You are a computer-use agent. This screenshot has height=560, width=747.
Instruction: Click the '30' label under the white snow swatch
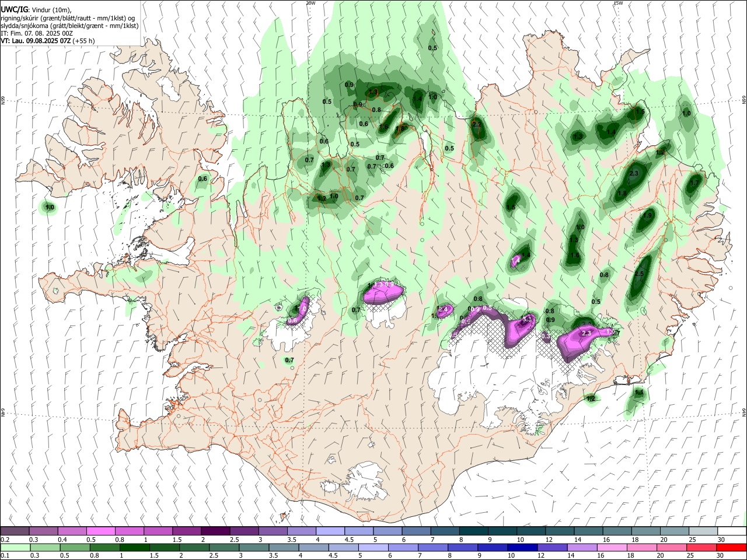point(721,540)
